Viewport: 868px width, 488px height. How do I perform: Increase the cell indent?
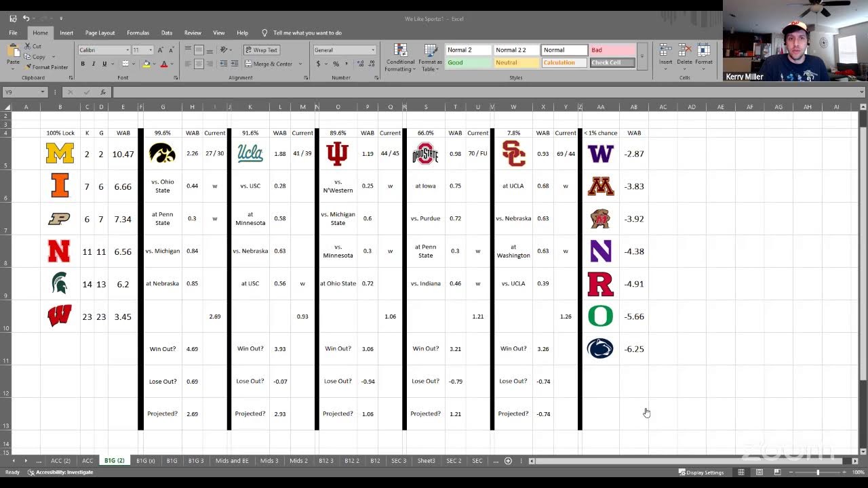(x=234, y=64)
